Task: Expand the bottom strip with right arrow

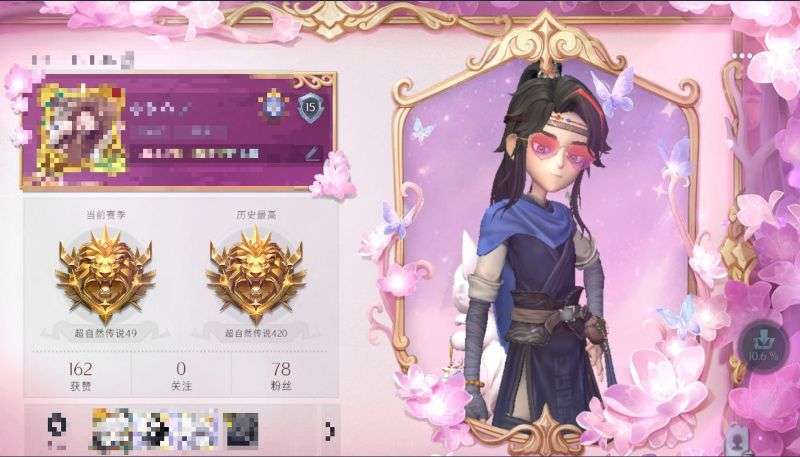Action: 329,431
